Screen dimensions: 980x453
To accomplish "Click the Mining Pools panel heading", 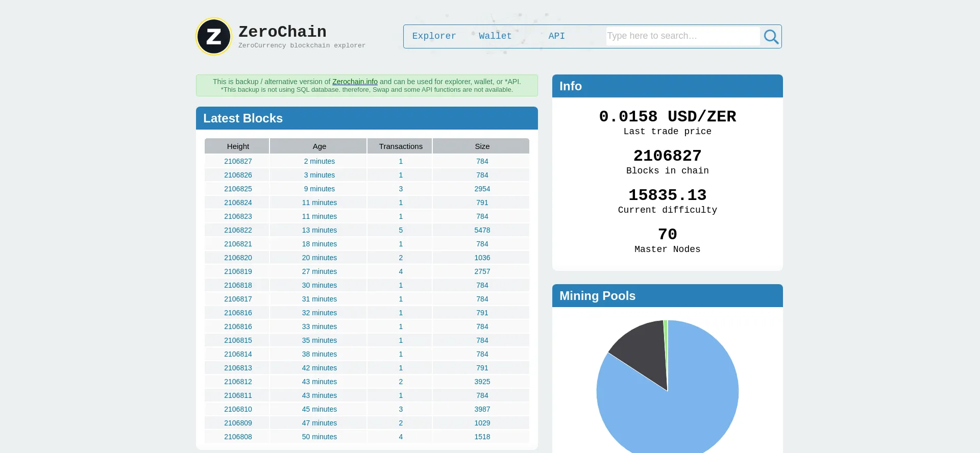I will (x=597, y=296).
